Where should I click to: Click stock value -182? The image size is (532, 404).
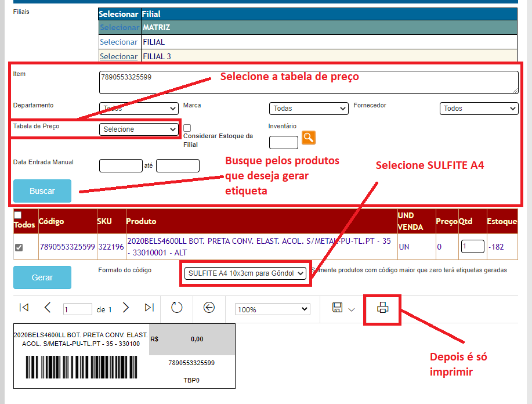497,247
